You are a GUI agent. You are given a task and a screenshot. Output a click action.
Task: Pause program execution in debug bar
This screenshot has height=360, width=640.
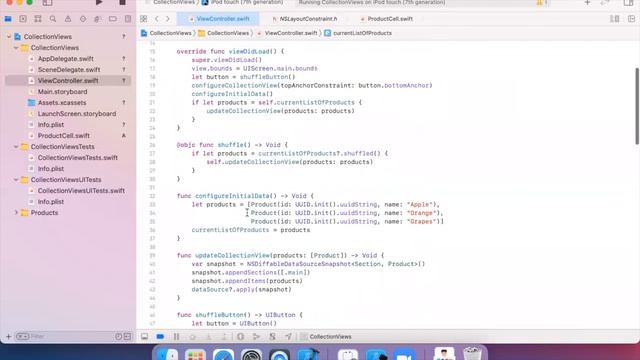click(x=176, y=337)
